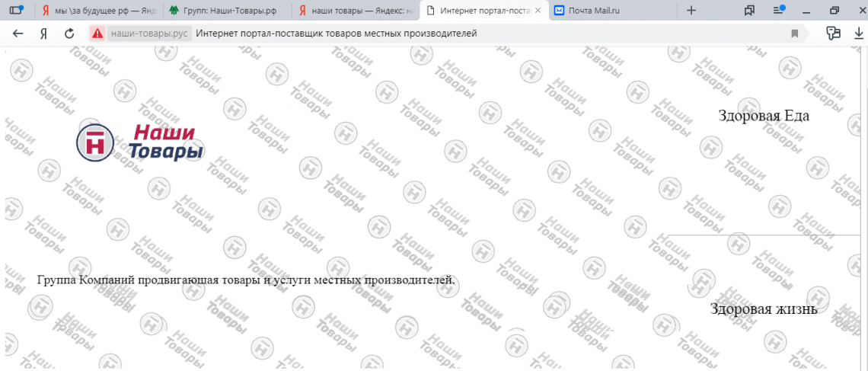The image size is (868, 371).
Task: Bookmark this page with the flag icon
Action: coord(795,34)
